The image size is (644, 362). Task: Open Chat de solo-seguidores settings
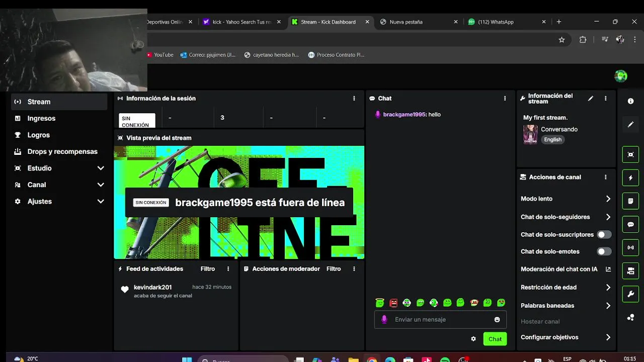point(566,217)
